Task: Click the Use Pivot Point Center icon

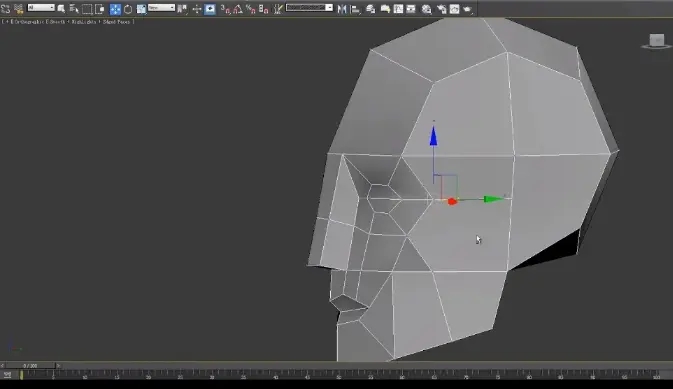Action: tap(182, 9)
